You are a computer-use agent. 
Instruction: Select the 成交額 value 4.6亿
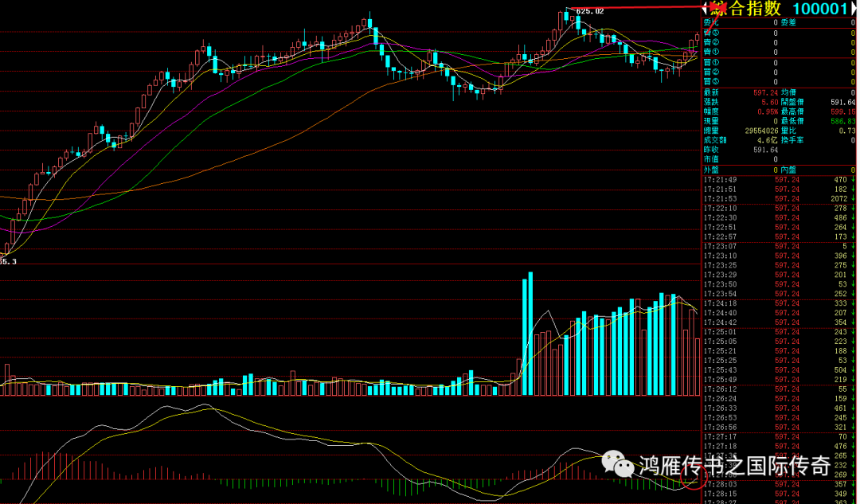(x=768, y=140)
